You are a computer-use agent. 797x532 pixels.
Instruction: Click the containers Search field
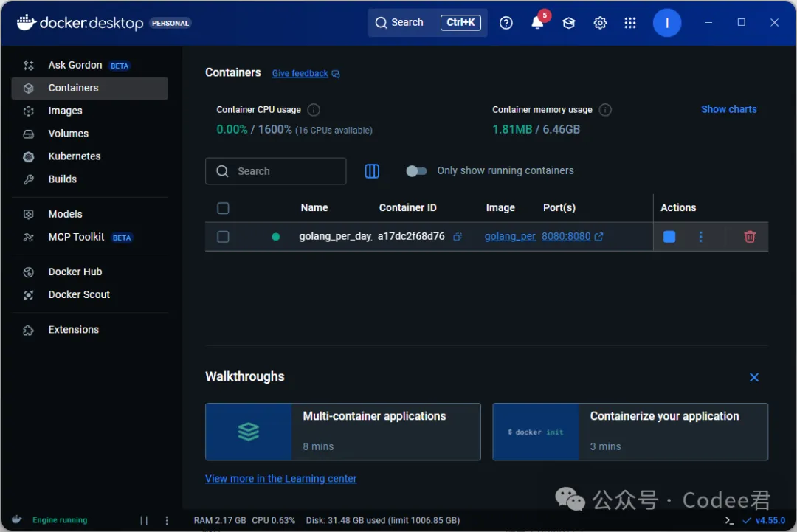(275, 171)
